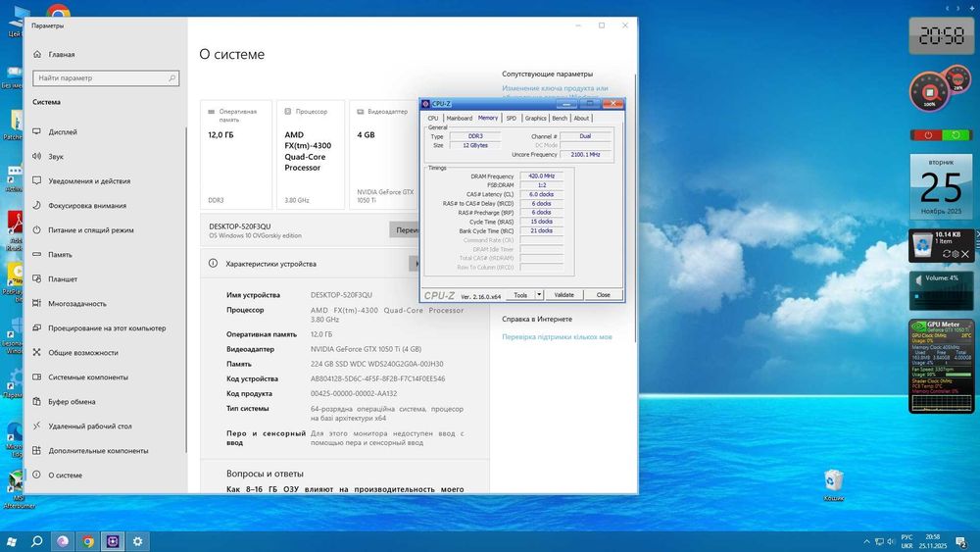Click green restart button on shutdown gadget
The width and height of the screenshot is (980, 552).
955,135
